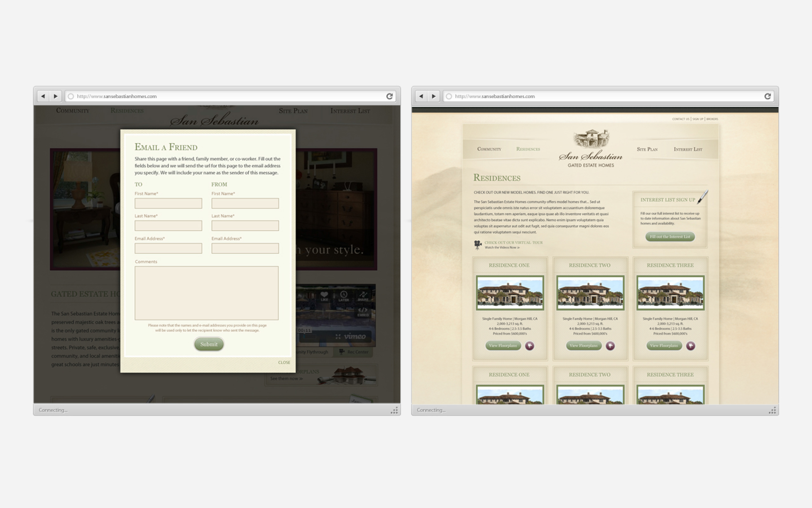Click the round purple icon under Residence Three
Screen dimensions: 812x508
click(x=691, y=346)
